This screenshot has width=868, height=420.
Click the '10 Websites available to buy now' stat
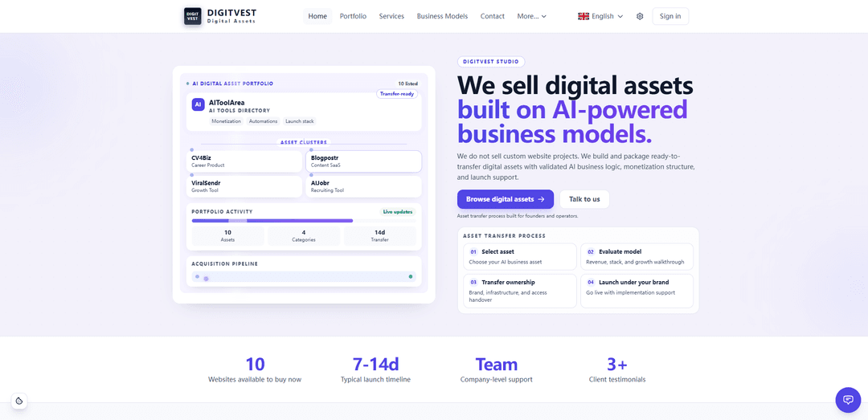255,370
